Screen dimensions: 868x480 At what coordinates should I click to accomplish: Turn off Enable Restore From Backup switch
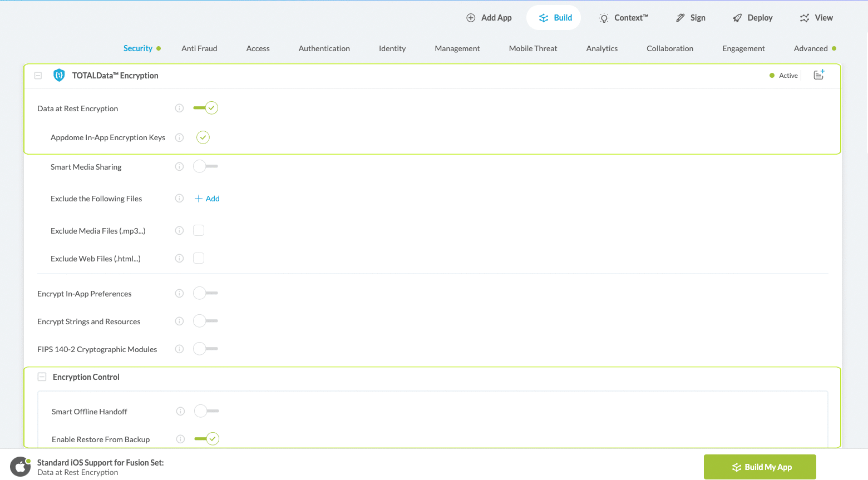pyautogui.click(x=206, y=439)
